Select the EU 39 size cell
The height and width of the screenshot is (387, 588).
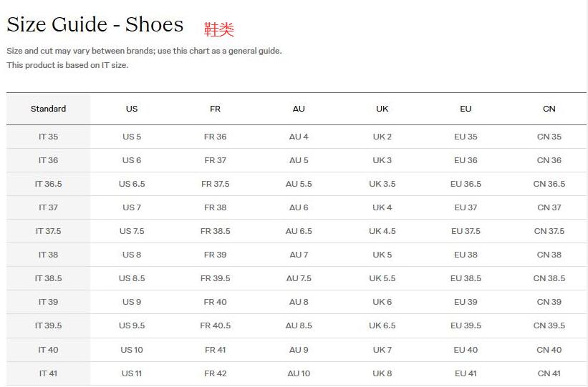pyautogui.click(x=466, y=302)
